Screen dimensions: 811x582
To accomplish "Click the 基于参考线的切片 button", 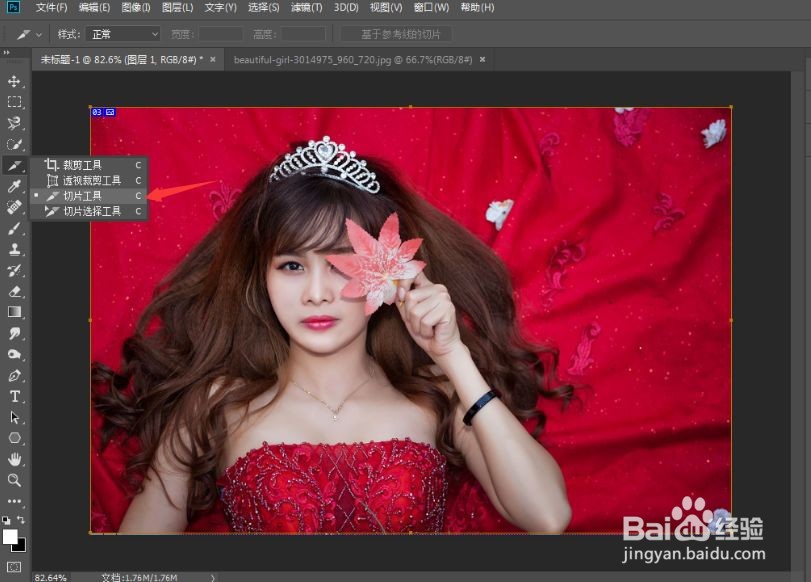I will coord(396,34).
